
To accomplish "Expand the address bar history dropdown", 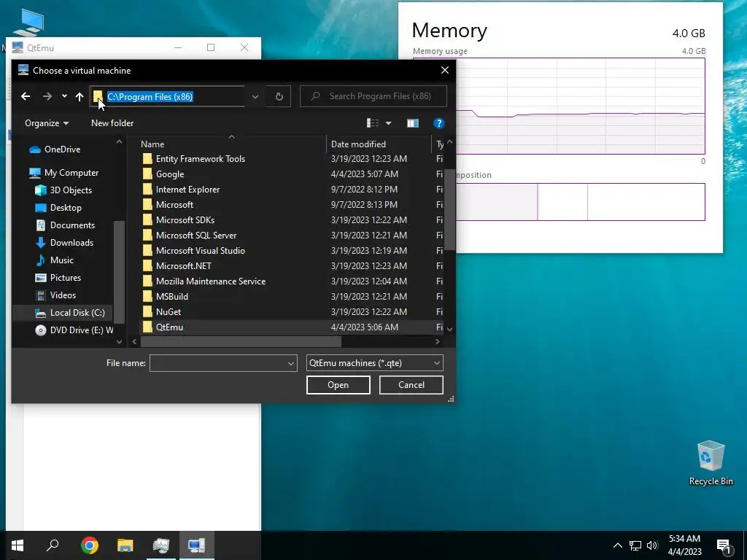I will click(255, 97).
